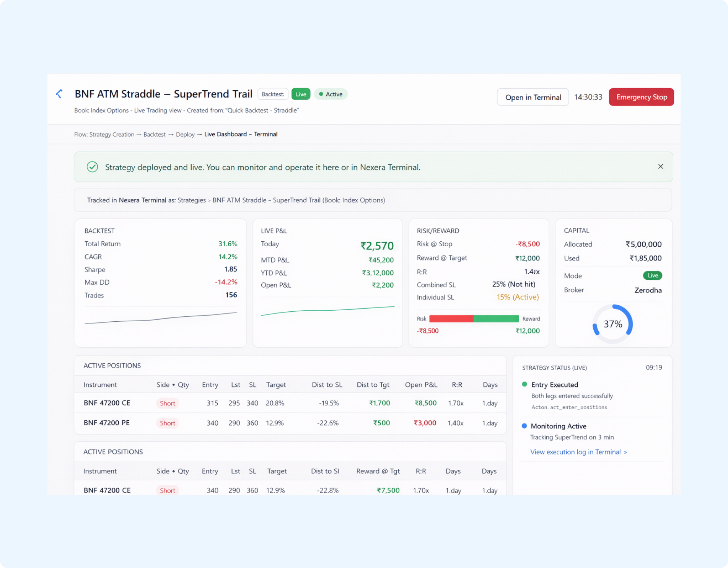
Task: Click the Used ₹1,85,000 capital value
Action: [645, 258]
